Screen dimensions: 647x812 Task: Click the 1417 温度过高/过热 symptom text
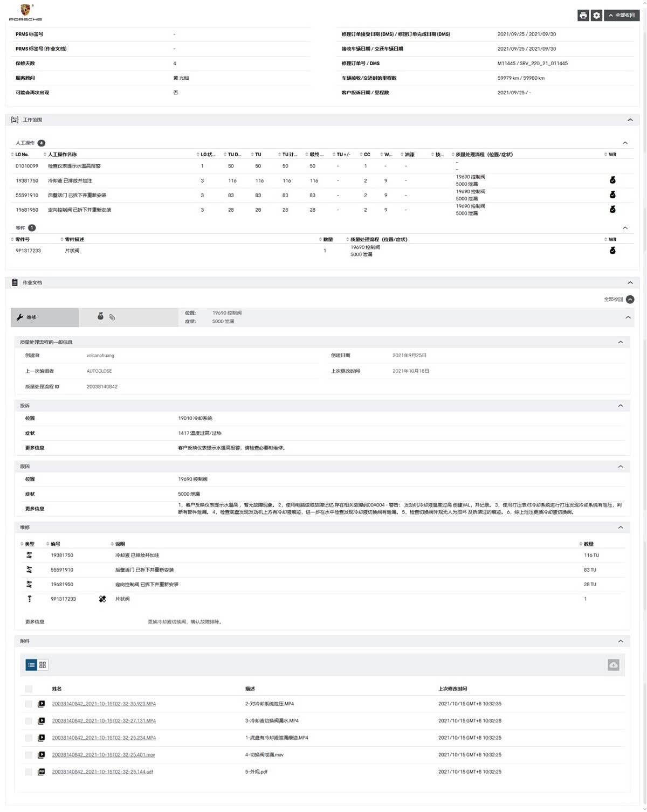199,433
